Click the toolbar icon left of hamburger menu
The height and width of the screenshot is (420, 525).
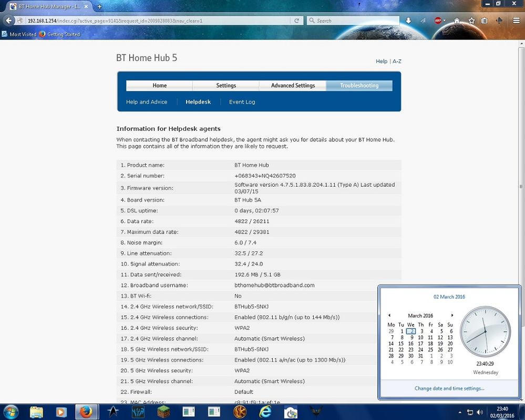point(499,21)
